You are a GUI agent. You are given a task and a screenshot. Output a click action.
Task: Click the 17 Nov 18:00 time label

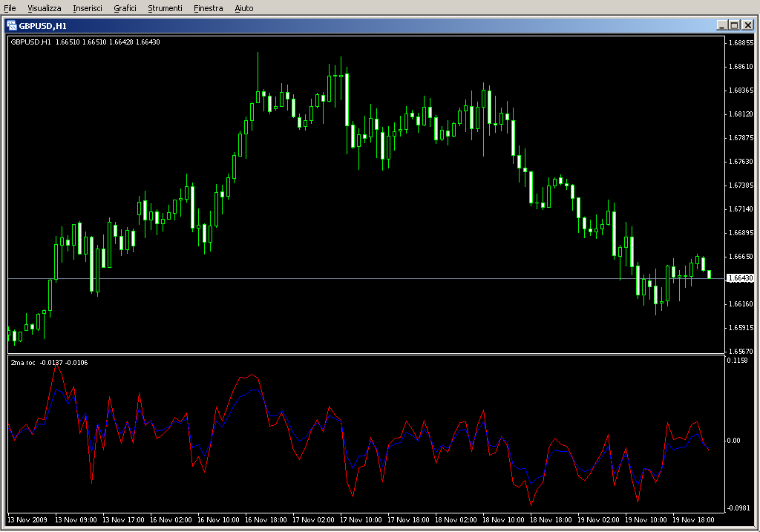409,520
